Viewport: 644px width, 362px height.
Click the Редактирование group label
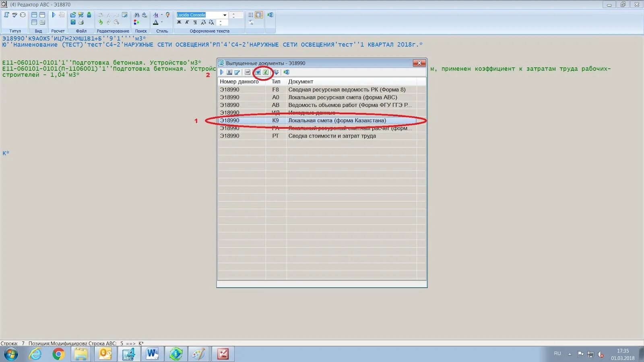[113, 31]
